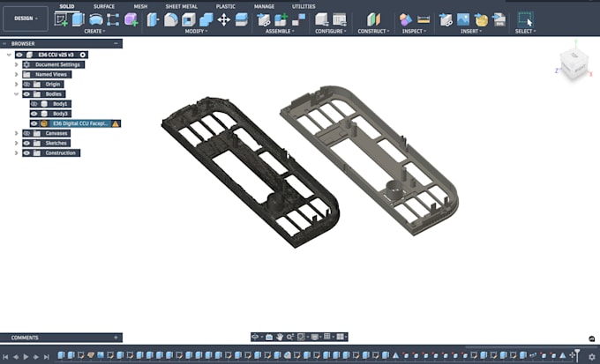Open the CONFIGURE menu

tap(331, 32)
